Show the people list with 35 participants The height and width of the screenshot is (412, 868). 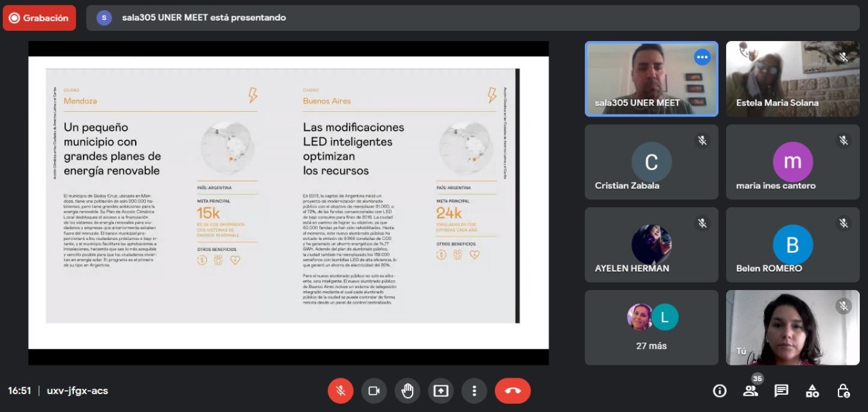click(x=751, y=391)
